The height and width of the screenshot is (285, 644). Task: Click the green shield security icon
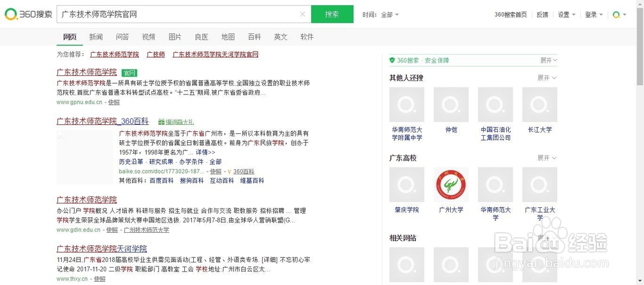(392, 60)
